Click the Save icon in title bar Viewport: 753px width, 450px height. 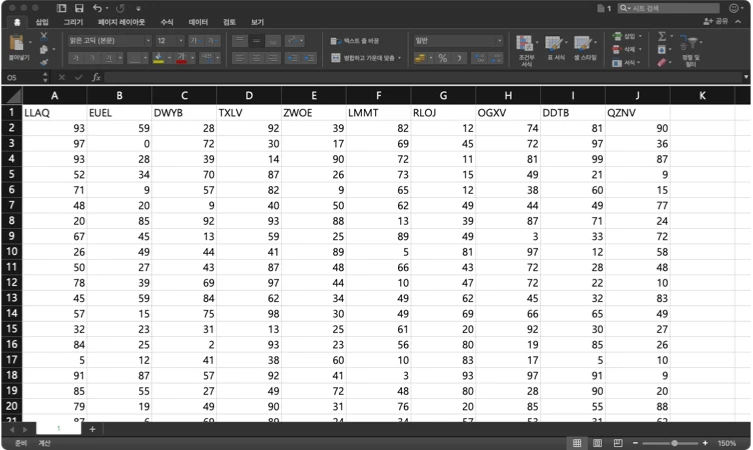[x=78, y=8]
